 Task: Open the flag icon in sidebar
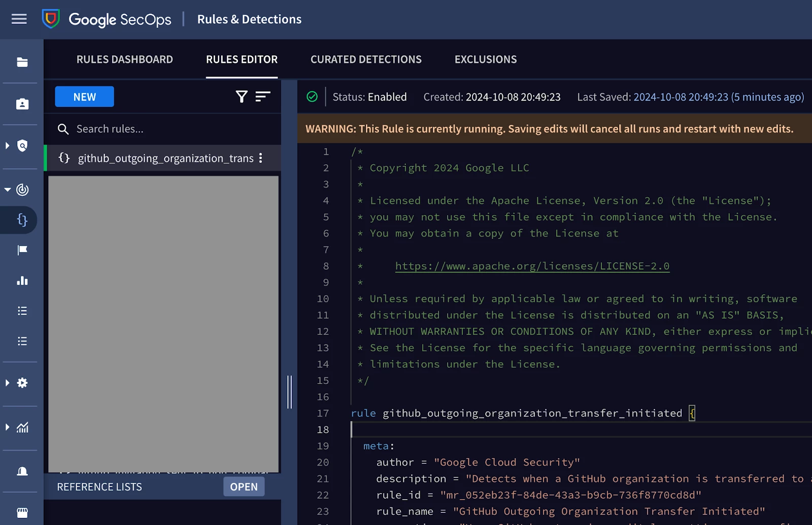(22, 250)
